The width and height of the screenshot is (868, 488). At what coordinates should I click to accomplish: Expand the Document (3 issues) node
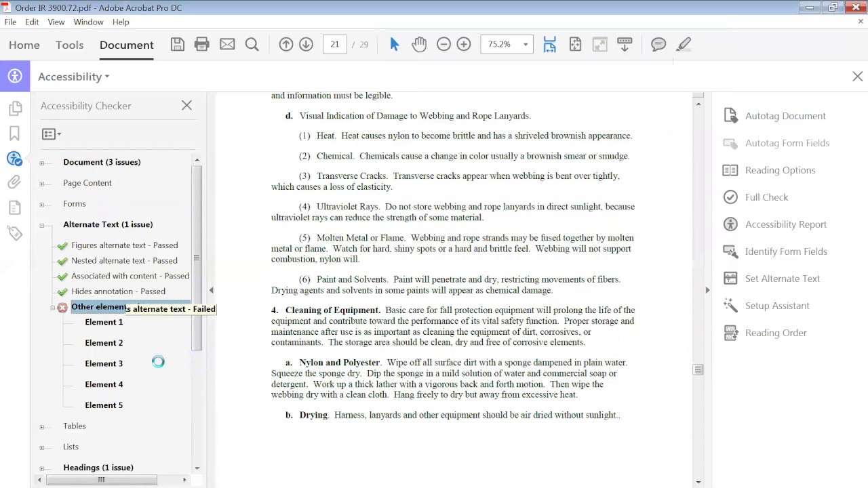pos(41,163)
